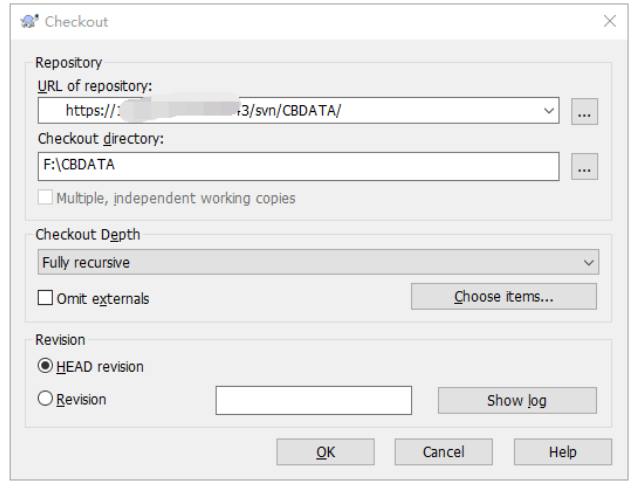Click the Show log button

(x=517, y=400)
